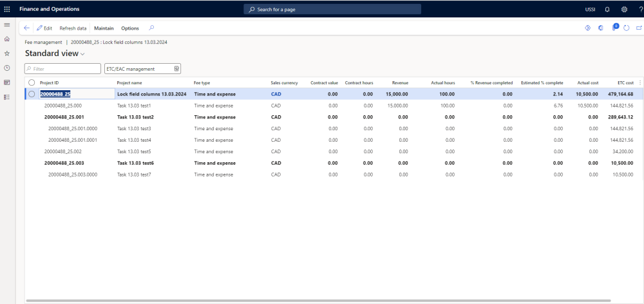Open the Maintain tab

click(104, 28)
